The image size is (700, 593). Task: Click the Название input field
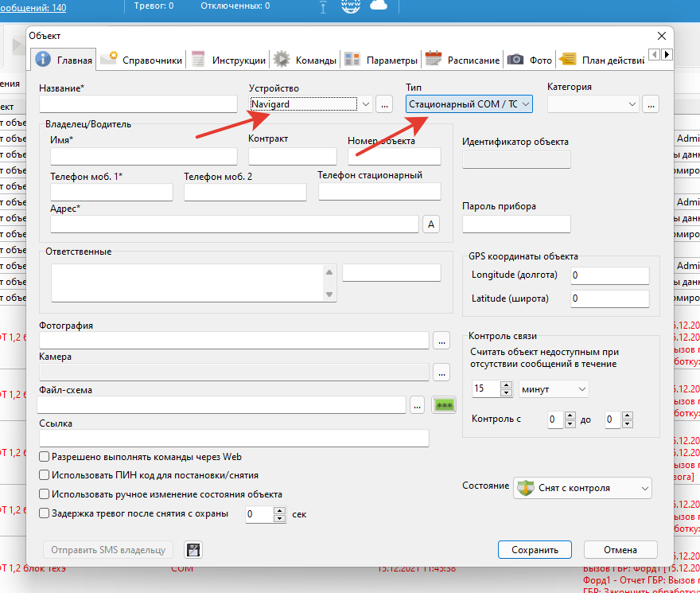pyautogui.click(x=138, y=104)
